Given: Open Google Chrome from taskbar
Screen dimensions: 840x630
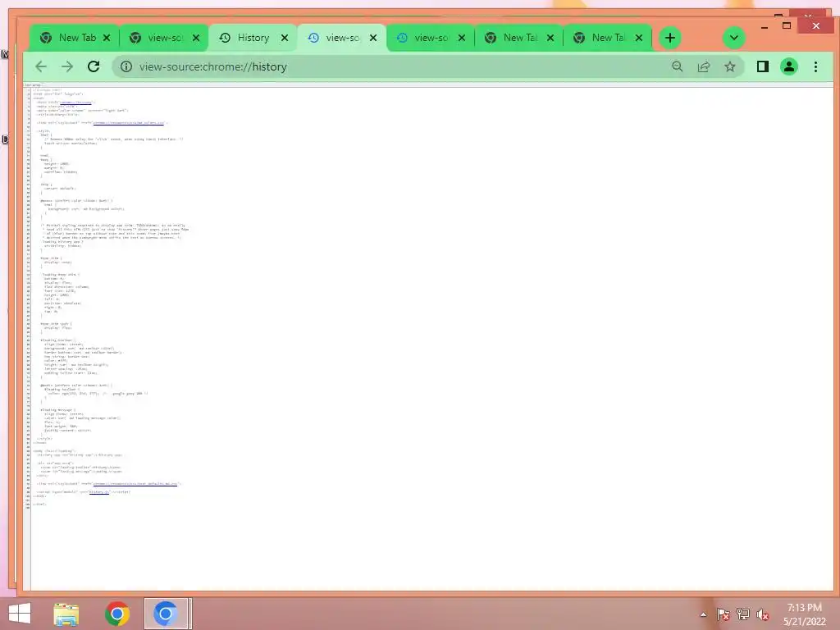Looking at the screenshot, I should (x=116, y=614).
